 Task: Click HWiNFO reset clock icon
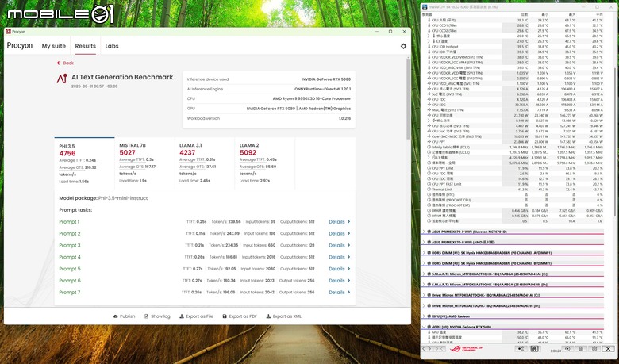tap(567, 349)
